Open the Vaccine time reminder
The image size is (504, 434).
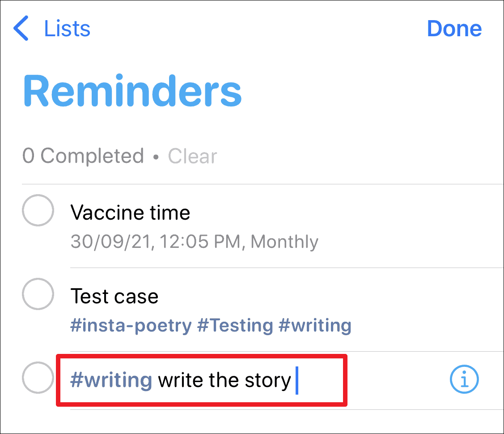click(130, 212)
